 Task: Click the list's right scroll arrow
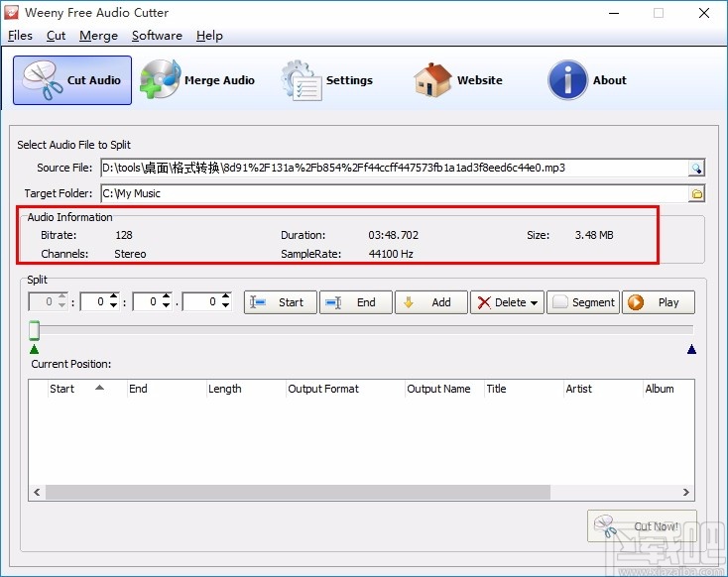[x=686, y=492]
